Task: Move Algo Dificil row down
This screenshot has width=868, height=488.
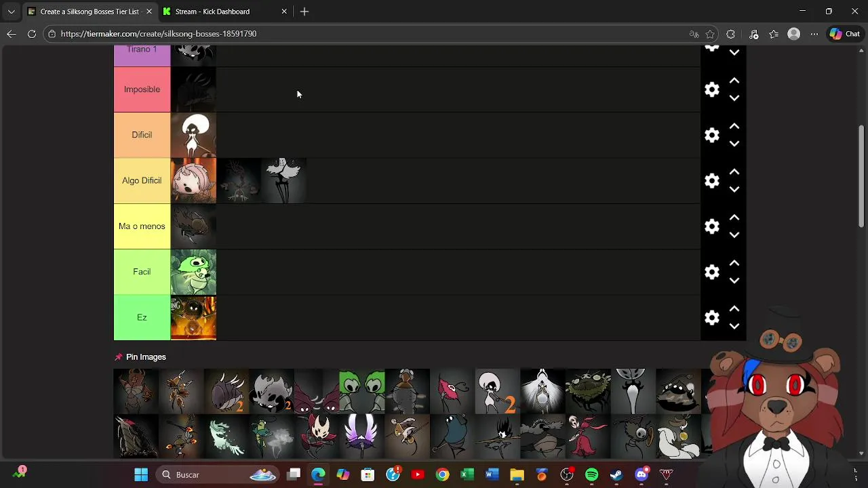Action: pos(734,189)
